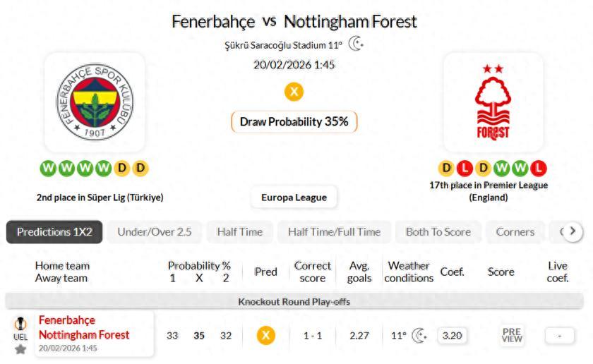Open the Both To Score tab
593x364 pixels.
pyautogui.click(x=438, y=231)
